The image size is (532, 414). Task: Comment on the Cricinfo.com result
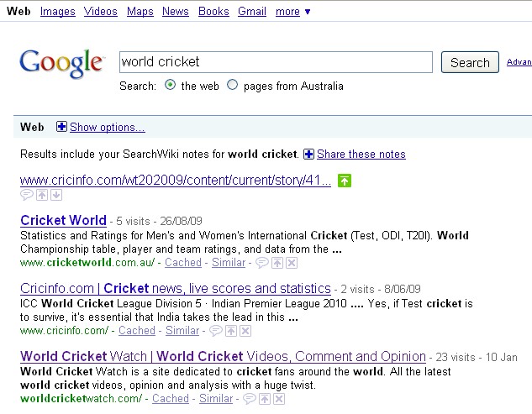(215, 331)
